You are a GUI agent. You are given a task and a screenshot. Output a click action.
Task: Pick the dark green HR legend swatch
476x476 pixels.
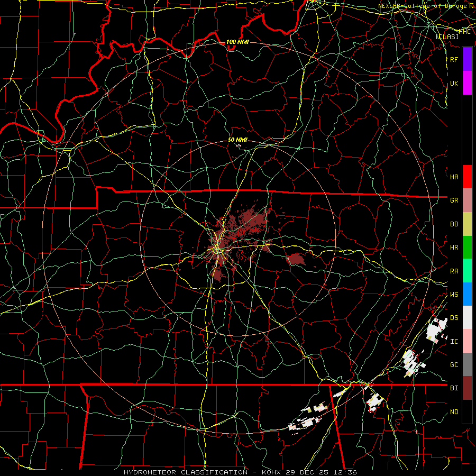point(467,247)
